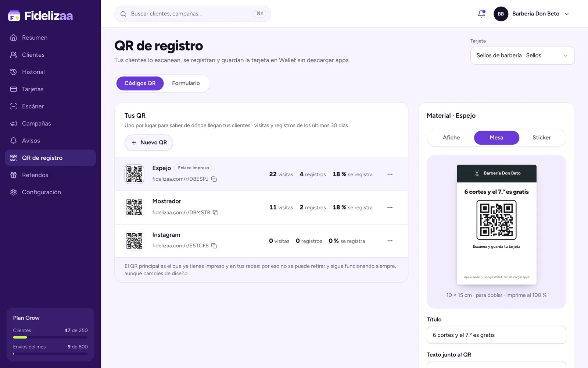Go to Clientes in the sidebar
Viewport: 588px width, 368px height.
click(x=50, y=55)
